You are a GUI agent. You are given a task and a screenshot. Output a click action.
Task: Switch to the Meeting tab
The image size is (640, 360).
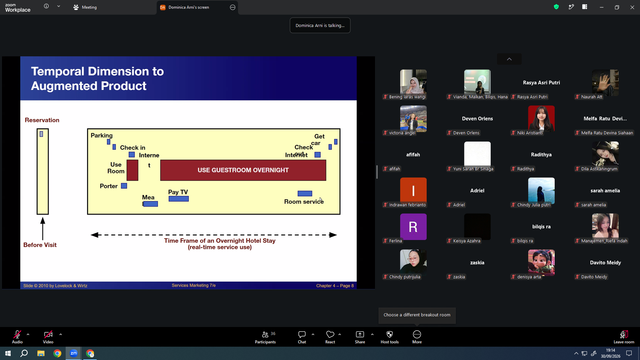(85, 7)
